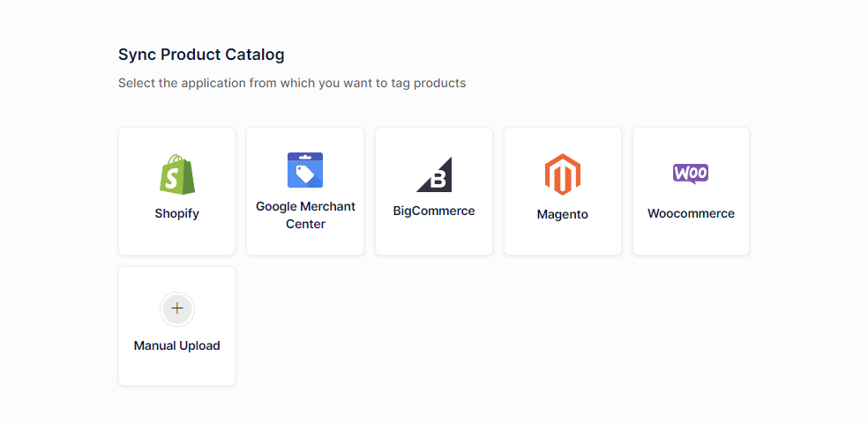Choose the BigCommerce integration card
Screen dimensions: 868x423
pos(434,236)
